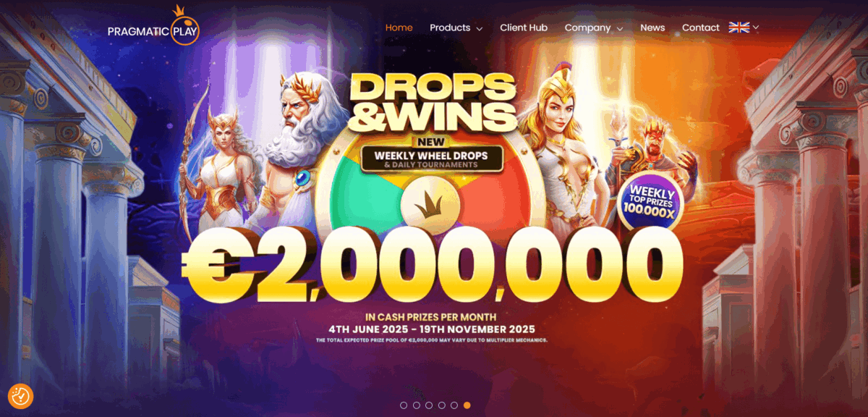868x417 pixels.
Task: Click the Pragmatic Play logo
Action: [x=153, y=25]
